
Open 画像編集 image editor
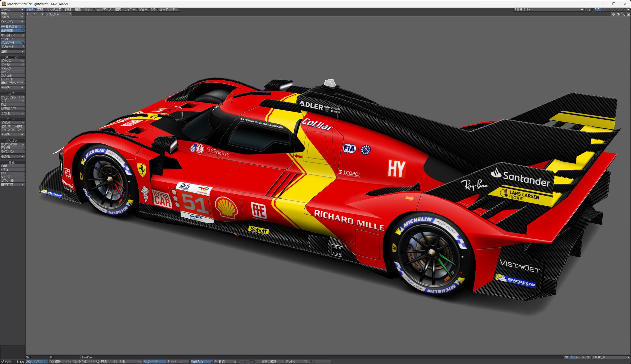pyautogui.click(x=12, y=30)
